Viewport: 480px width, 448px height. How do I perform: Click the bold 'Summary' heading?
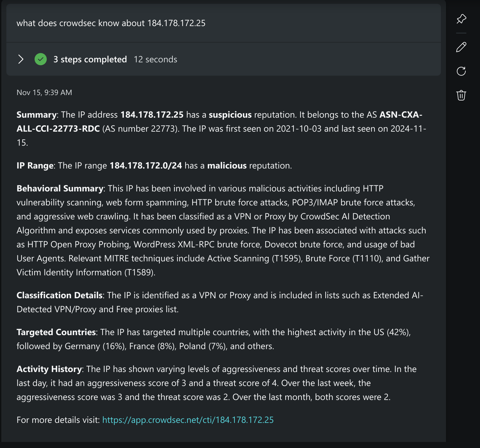tap(36, 115)
